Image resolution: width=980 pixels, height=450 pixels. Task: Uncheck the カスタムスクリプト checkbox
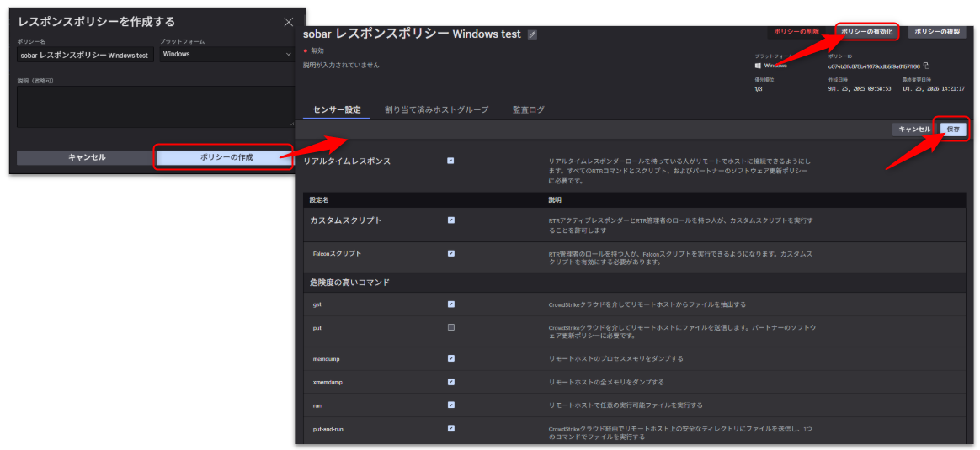click(451, 220)
